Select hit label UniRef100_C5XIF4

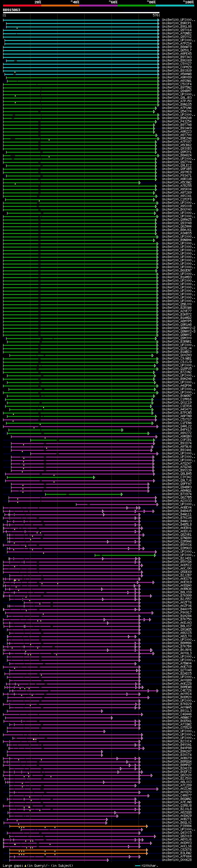point(176,84)
